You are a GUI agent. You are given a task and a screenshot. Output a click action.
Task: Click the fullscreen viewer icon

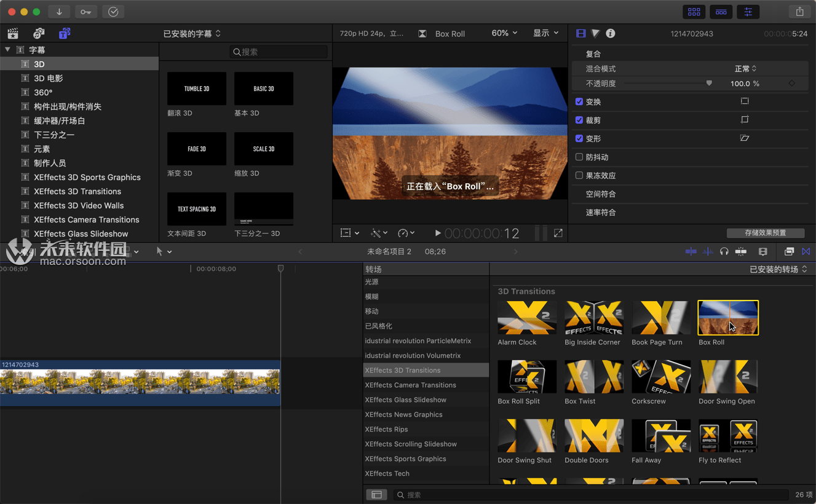click(x=558, y=234)
